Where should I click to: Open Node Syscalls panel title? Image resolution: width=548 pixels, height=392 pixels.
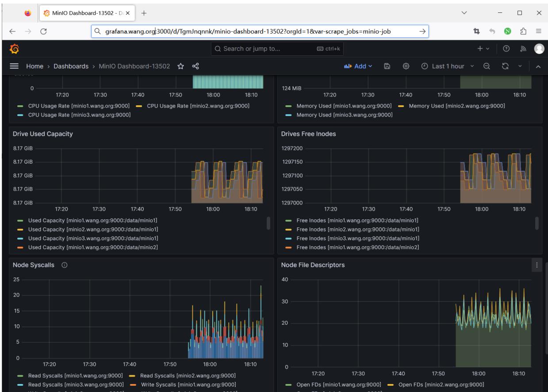34,265
